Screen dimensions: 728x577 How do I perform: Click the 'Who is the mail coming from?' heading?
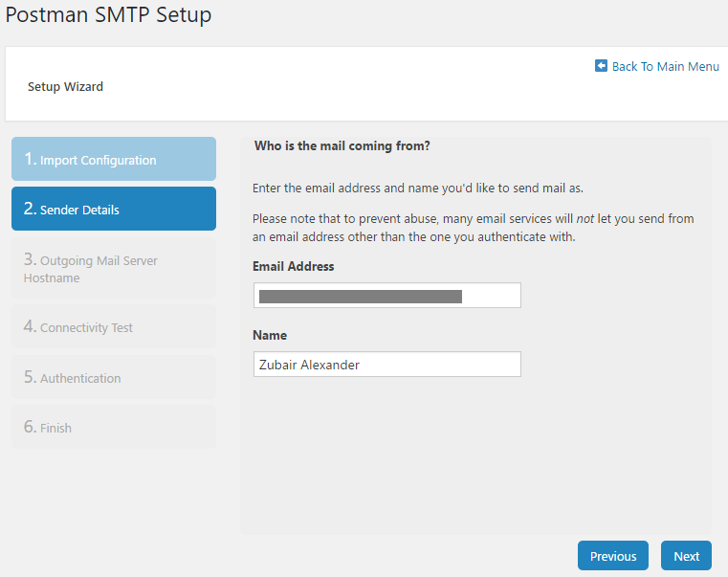tap(342, 146)
